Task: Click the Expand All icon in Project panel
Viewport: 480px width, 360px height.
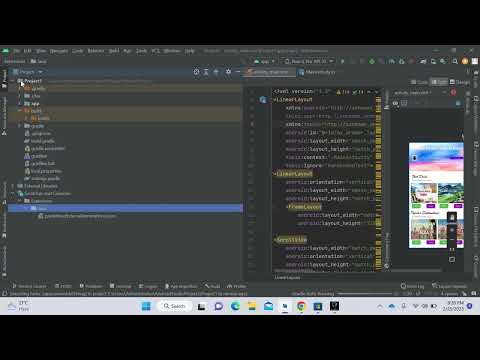Action: point(206,72)
